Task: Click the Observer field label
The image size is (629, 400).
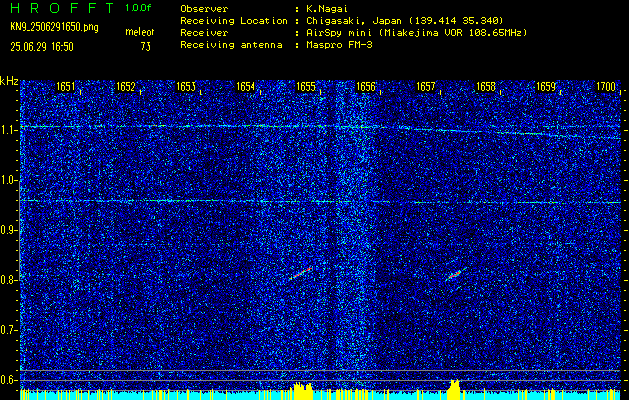Action: [x=204, y=9]
